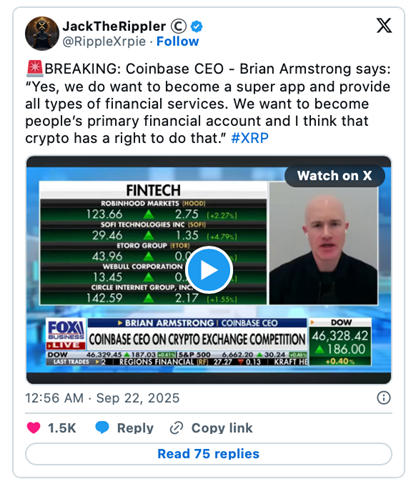Click the red siren emoji
The width and height of the screenshot is (416, 489).
(34, 68)
